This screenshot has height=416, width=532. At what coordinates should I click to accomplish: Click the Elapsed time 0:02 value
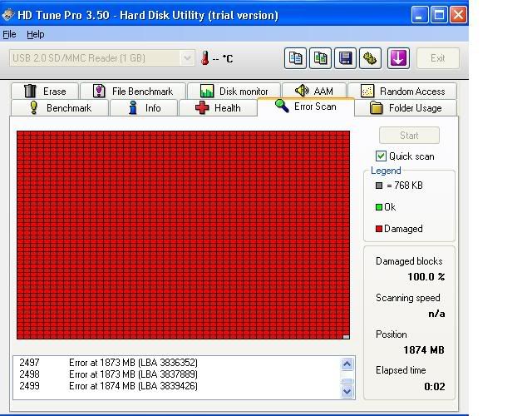(434, 386)
